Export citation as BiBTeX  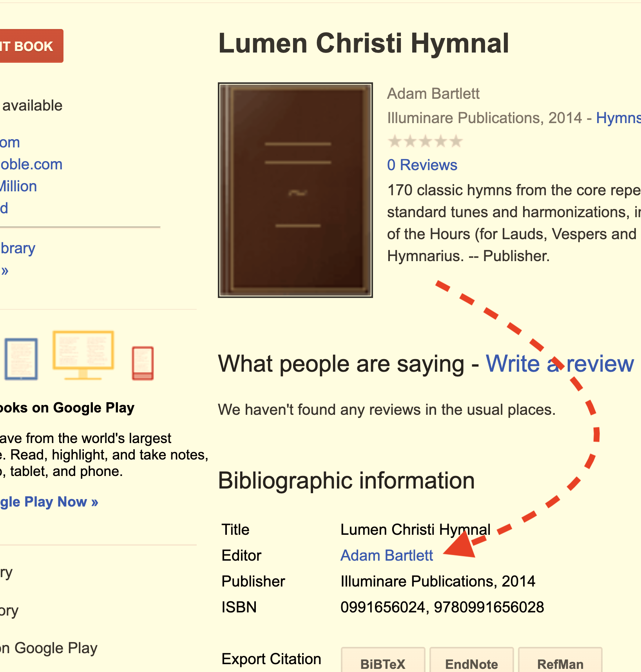pos(383,662)
